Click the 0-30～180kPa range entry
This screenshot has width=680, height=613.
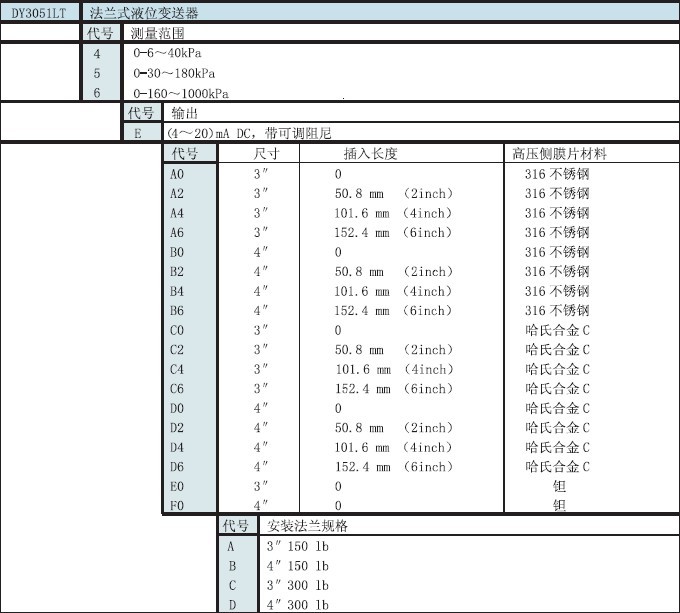pyautogui.click(x=175, y=74)
